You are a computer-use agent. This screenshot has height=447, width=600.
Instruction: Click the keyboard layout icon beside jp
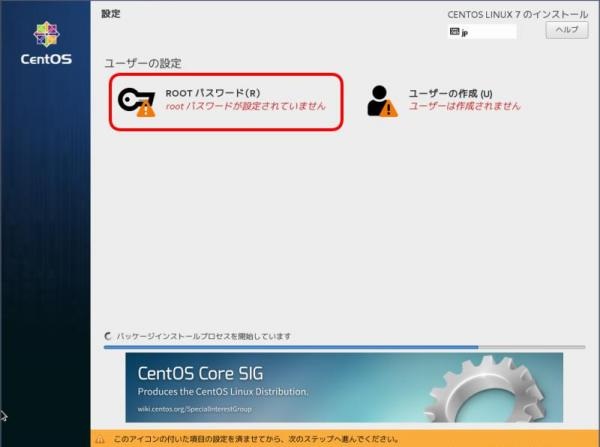click(455, 32)
